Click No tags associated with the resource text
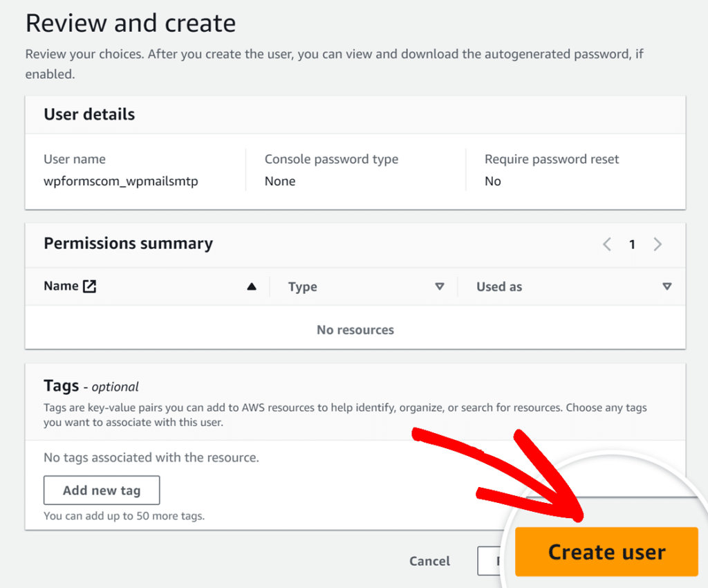This screenshot has height=588, width=708. point(151,457)
